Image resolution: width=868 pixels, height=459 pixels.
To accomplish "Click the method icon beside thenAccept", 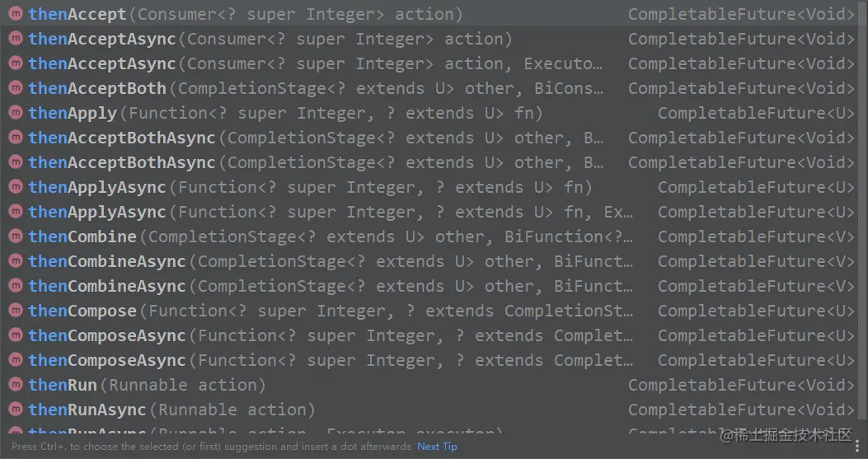I will (x=16, y=13).
